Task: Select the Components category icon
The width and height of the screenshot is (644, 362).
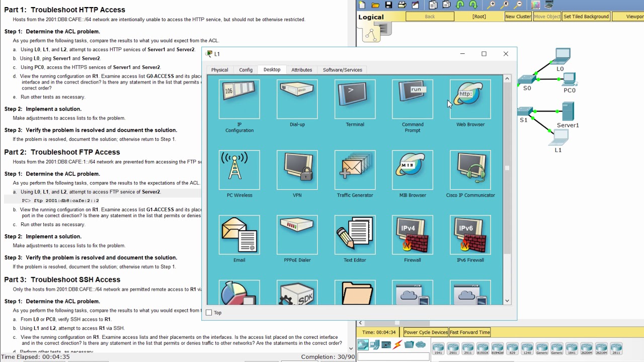Action: click(x=386, y=345)
